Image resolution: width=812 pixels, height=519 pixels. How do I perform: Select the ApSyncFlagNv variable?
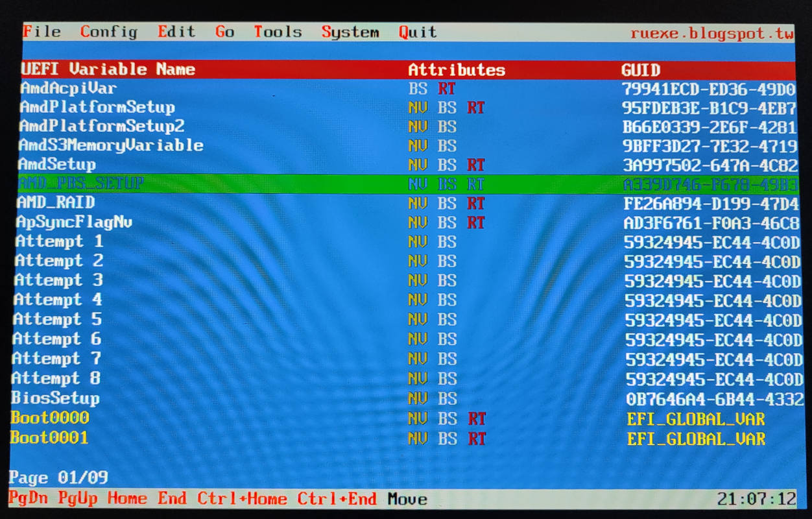(x=74, y=223)
